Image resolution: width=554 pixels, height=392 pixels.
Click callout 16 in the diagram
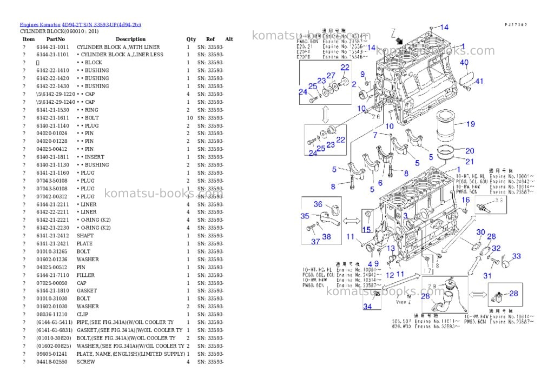pos(466,200)
